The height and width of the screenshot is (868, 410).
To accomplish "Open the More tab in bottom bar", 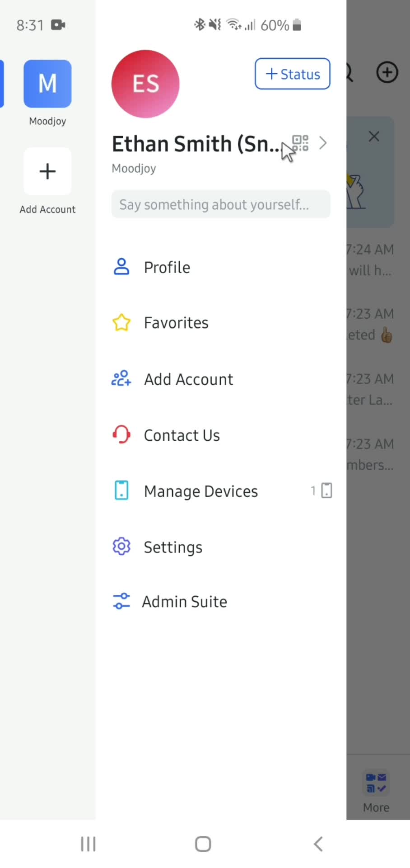I will (x=376, y=792).
